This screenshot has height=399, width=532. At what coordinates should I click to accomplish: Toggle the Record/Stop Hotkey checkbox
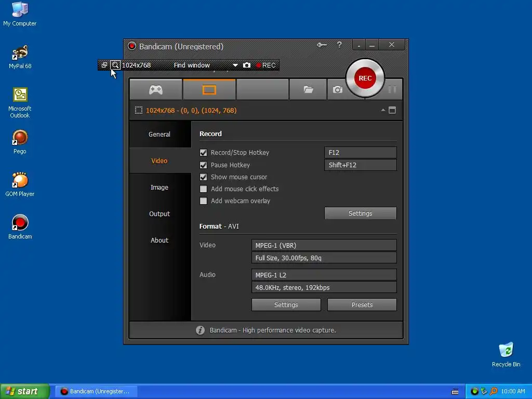point(203,153)
